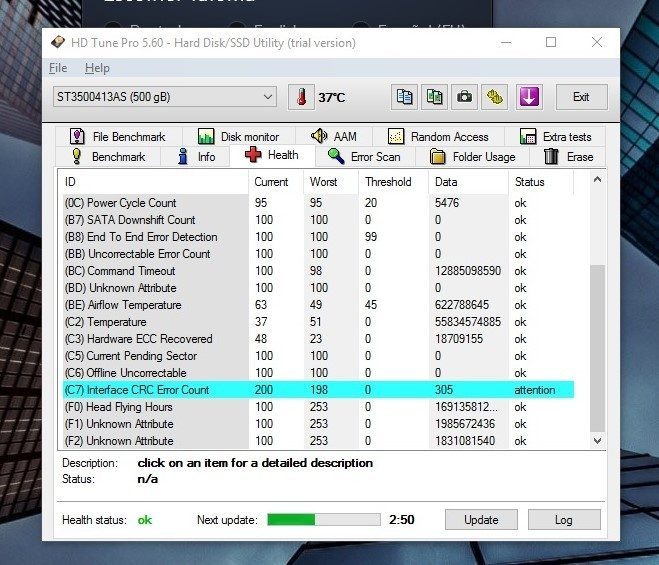Viewport: 659px width, 565px height.
Task: Open the options tools icon
Action: 495,97
